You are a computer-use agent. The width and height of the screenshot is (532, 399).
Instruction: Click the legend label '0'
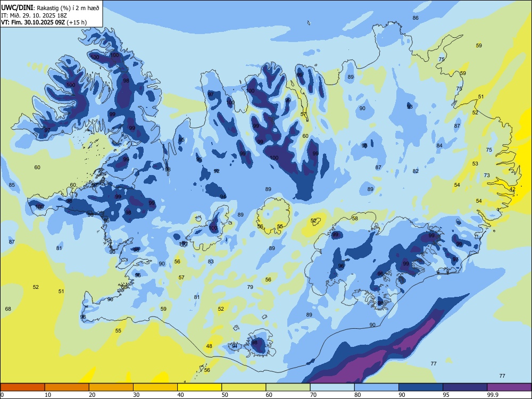tap(2, 395)
